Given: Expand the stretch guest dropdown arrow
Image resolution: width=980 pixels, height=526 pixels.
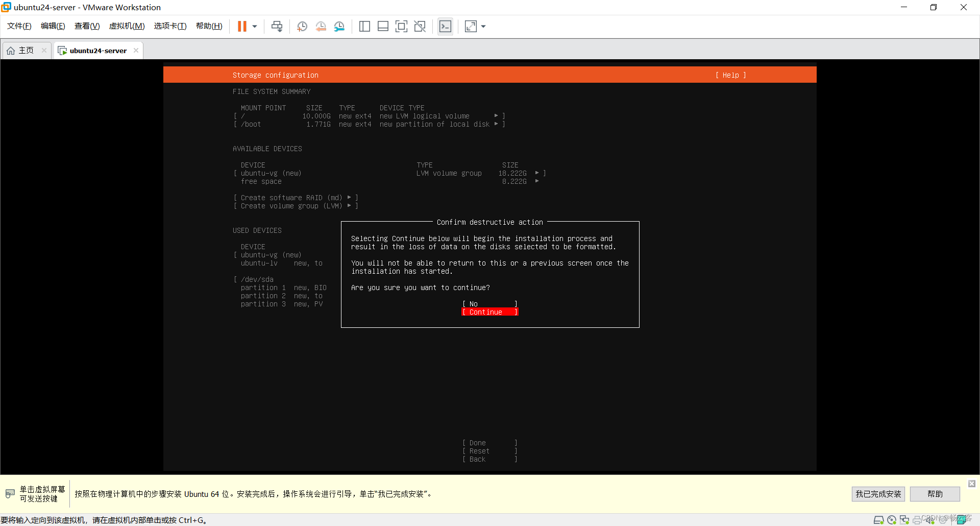Looking at the screenshot, I should pos(483,27).
